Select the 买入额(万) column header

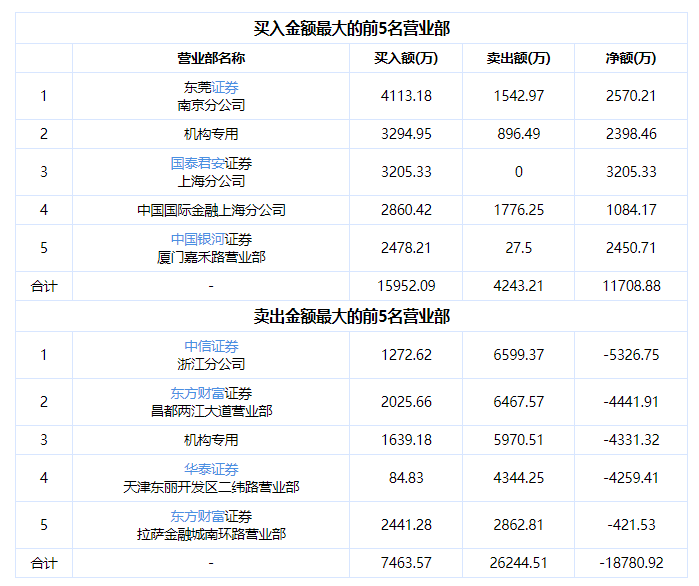(406, 58)
